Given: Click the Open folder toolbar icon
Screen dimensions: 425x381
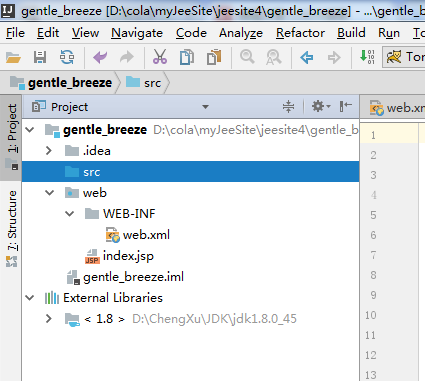Looking at the screenshot, I should (x=13, y=57).
